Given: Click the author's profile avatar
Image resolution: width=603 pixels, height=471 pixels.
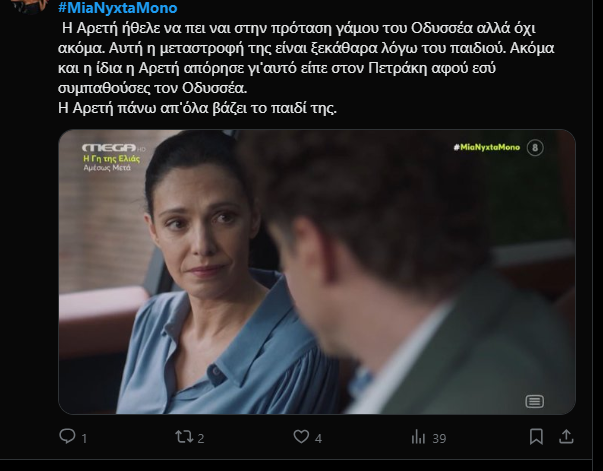Looking at the screenshot, I should (29, 4).
